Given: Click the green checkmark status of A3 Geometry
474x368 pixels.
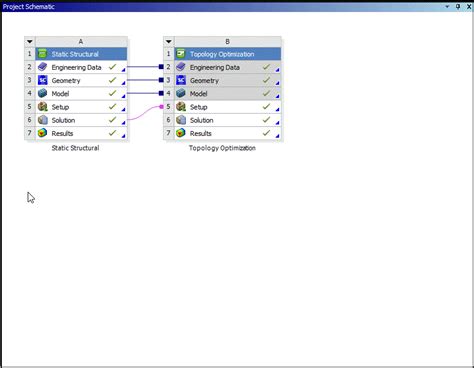Looking at the screenshot, I should pyautogui.click(x=112, y=80).
